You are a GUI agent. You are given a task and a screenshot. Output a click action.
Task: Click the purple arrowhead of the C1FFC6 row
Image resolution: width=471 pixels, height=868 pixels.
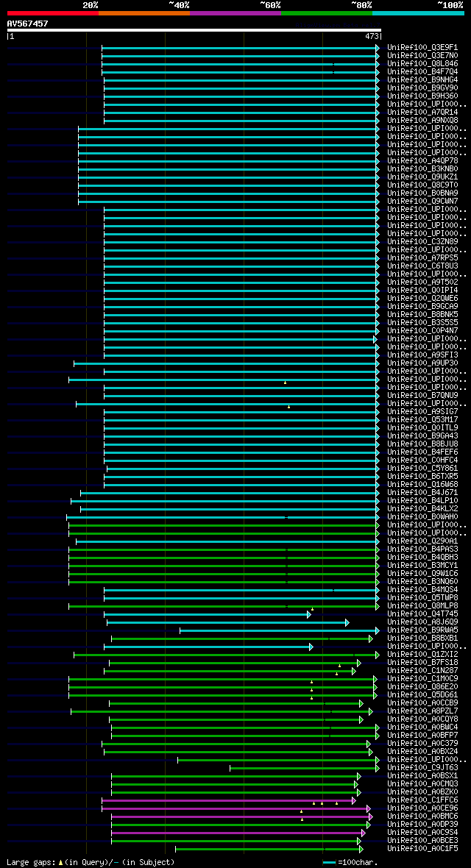(353, 800)
